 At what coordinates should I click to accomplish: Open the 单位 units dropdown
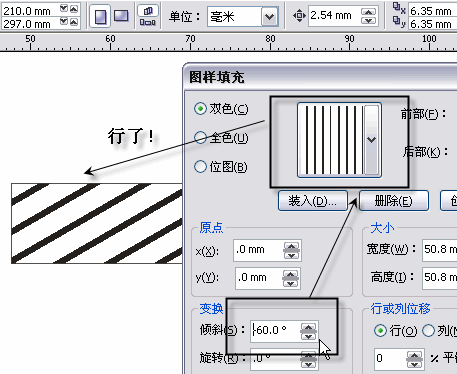269,16
